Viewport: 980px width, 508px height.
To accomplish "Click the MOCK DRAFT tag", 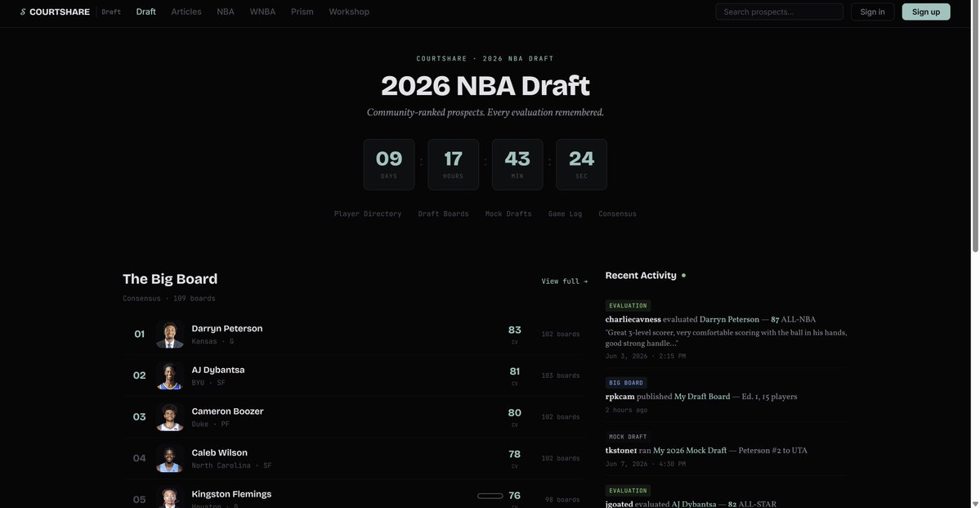I will [x=628, y=437].
